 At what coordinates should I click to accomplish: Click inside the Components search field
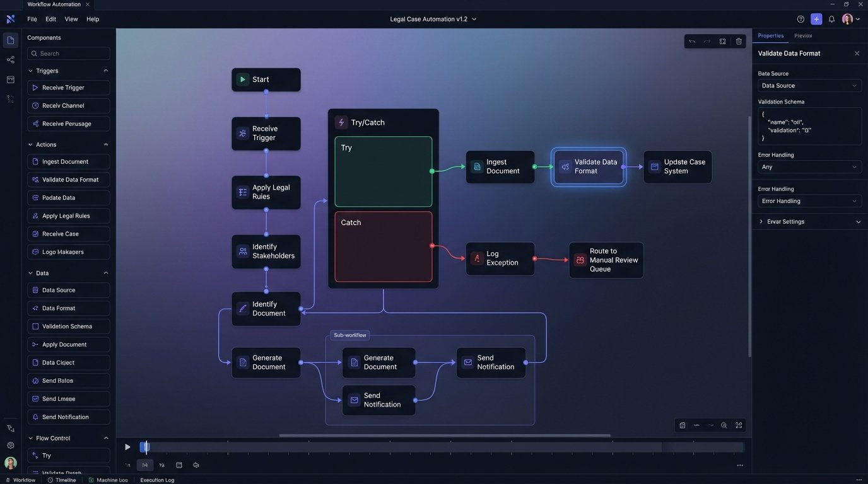tap(68, 54)
